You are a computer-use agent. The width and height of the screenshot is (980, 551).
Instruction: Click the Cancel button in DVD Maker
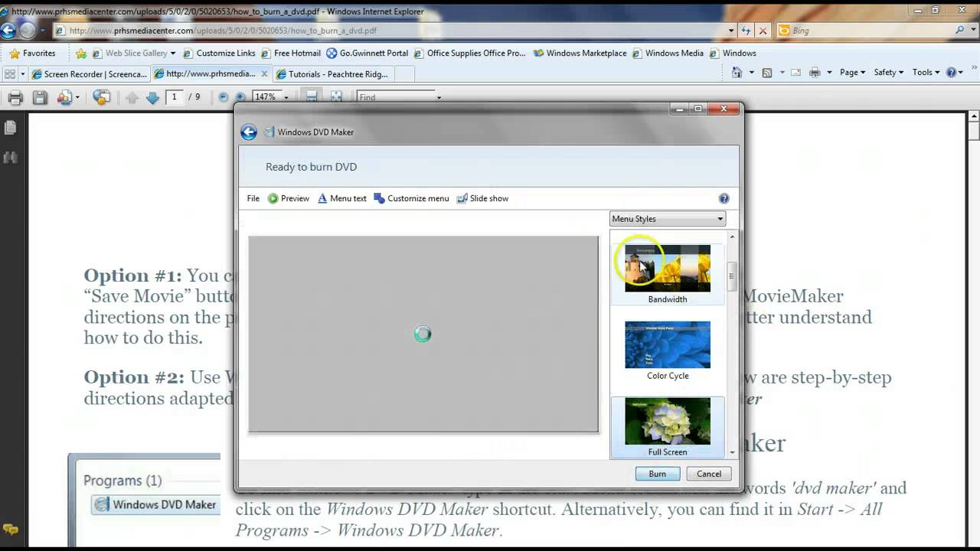709,474
